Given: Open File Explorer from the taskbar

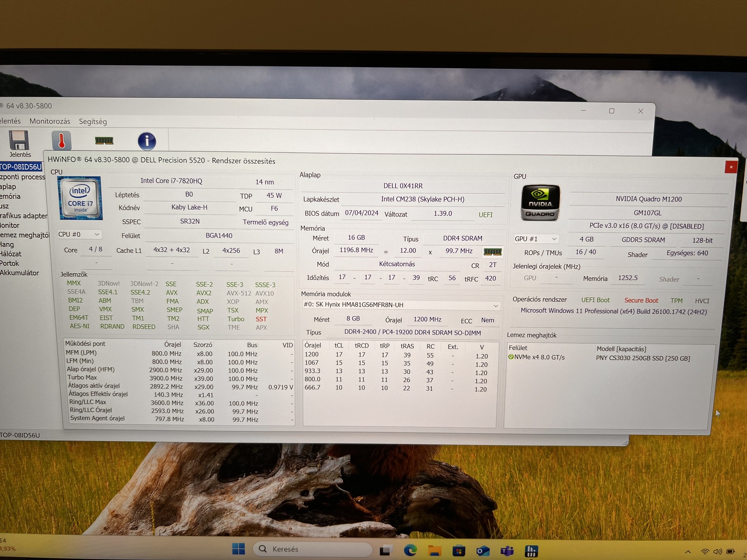Looking at the screenshot, I should [434, 551].
